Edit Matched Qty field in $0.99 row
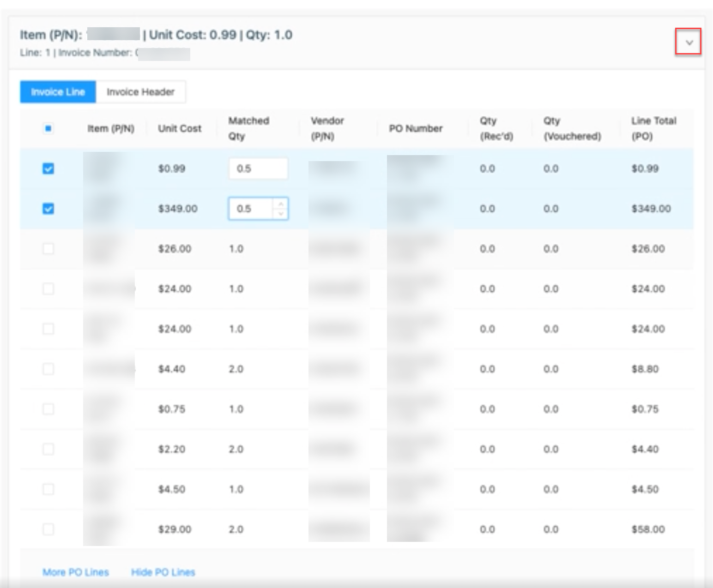Image resolution: width=713 pixels, height=588 pixels. coord(258,168)
